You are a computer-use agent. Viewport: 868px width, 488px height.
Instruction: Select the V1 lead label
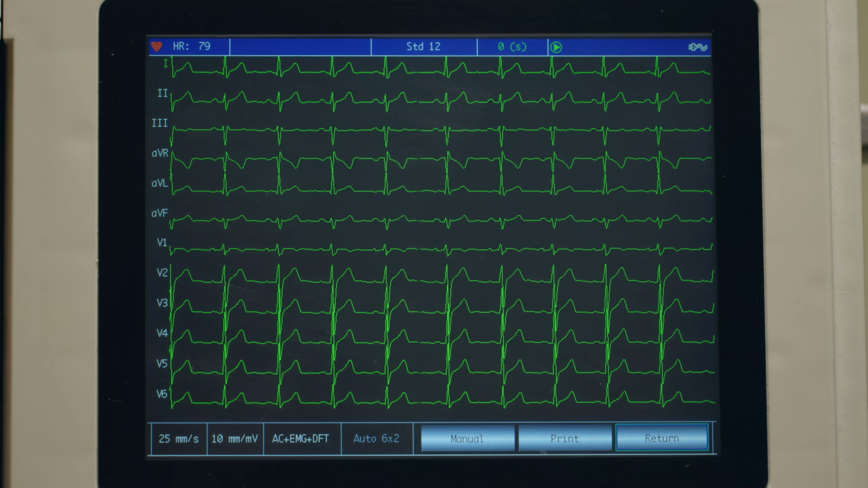(162, 243)
